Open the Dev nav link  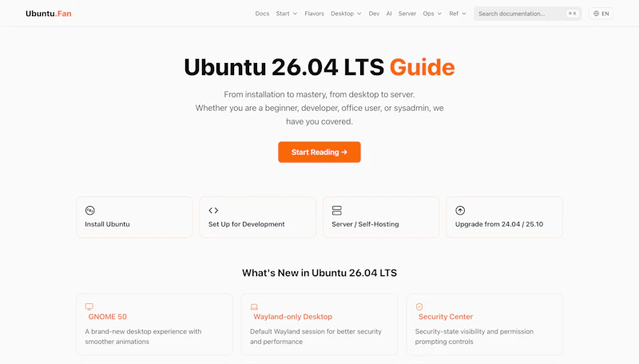374,14
